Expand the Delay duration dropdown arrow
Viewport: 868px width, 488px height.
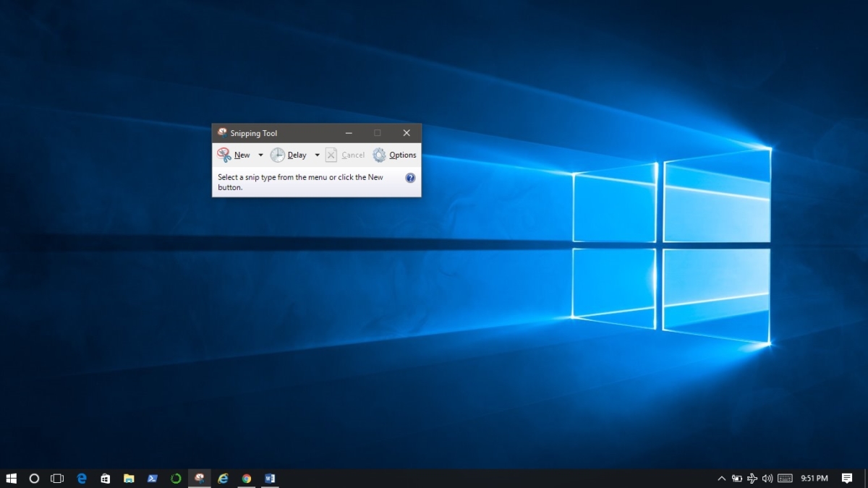click(317, 154)
